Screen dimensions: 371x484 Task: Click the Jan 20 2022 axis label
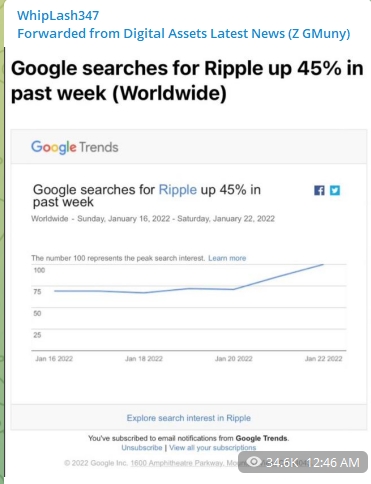pyautogui.click(x=233, y=359)
